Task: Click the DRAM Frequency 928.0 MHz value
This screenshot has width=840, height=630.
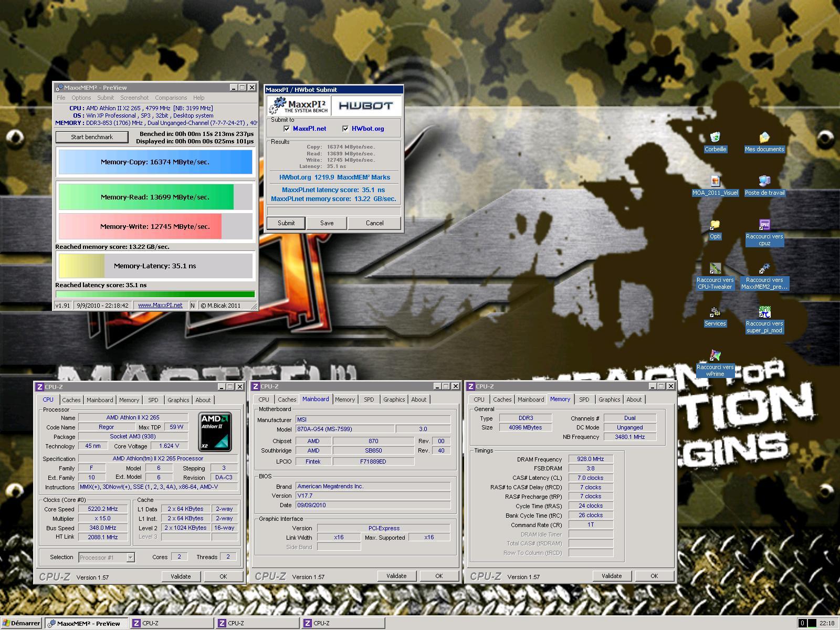Action: 591,459
